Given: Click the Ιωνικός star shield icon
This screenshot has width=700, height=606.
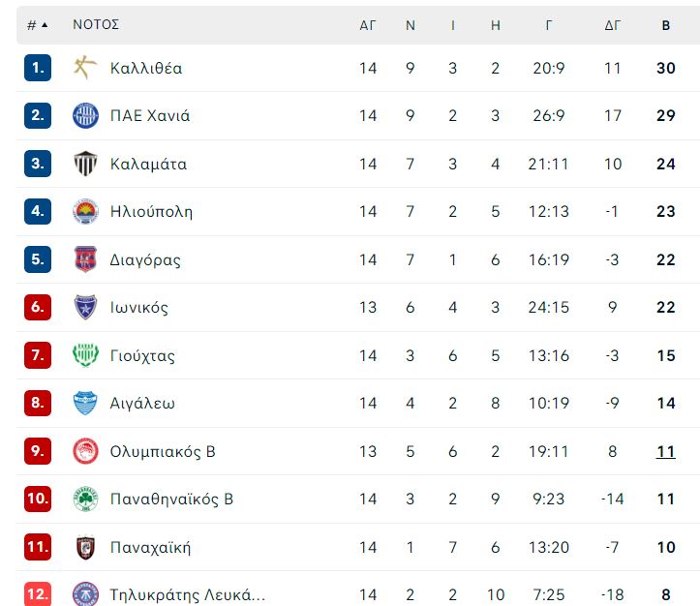Looking at the screenshot, I should click(x=85, y=307).
